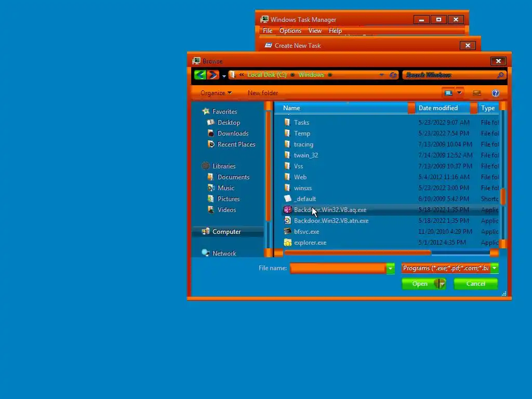Select Videos library
Image resolution: width=532 pixels, height=399 pixels.
(x=227, y=210)
